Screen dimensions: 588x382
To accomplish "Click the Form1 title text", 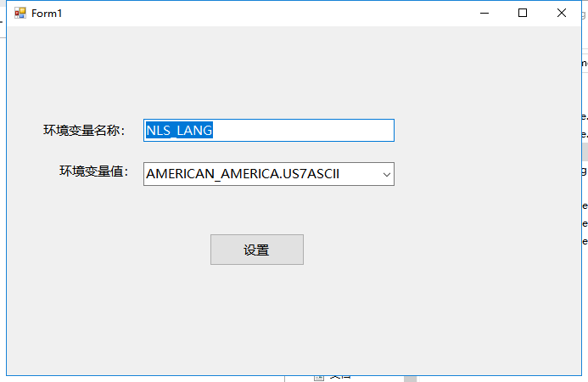I will pos(47,14).
